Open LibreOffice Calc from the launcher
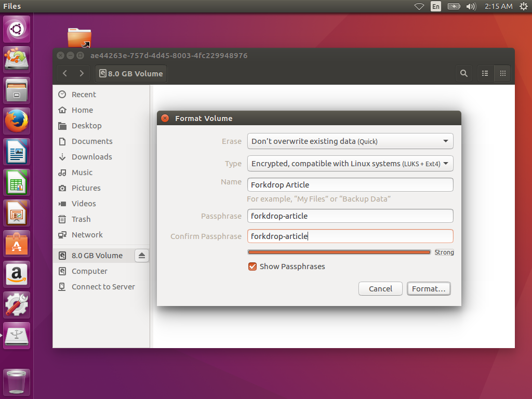This screenshot has width=532, height=399. [x=16, y=182]
